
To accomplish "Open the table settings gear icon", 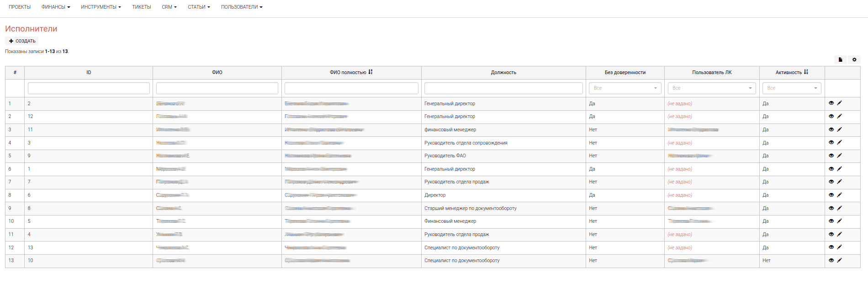I will (x=854, y=60).
